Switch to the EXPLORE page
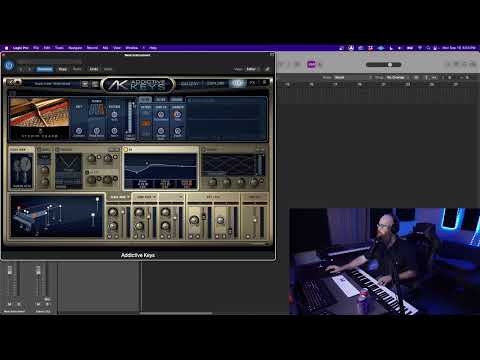The image size is (480, 360). pos(215,83)
